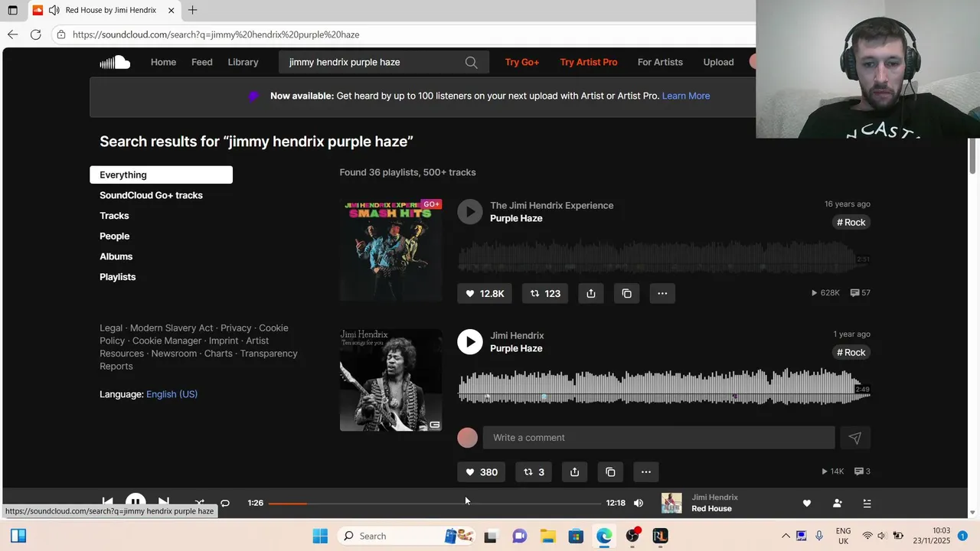Go back using the browser back arrow
Image resolution: width=980 pixels, height=551 pixels.
[x=12, y=34]
